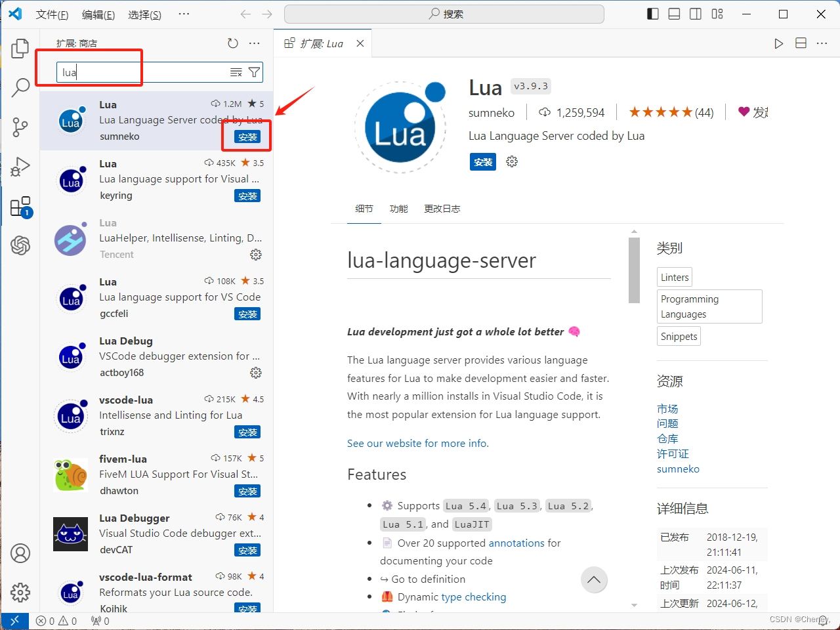This screenshot has height=630, width=840.
Task: Split the editor
Action: pyautogui.click(x=801, y=43)
